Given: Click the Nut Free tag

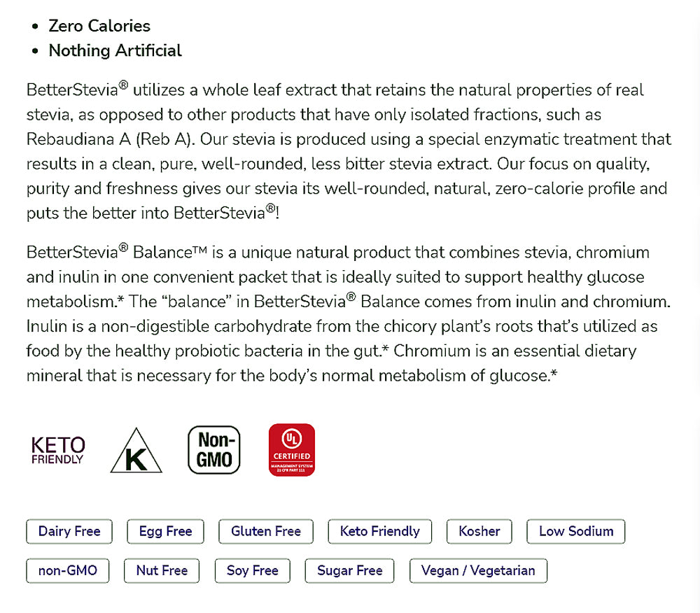Looking at the screenshot, I should click(162, 570).
